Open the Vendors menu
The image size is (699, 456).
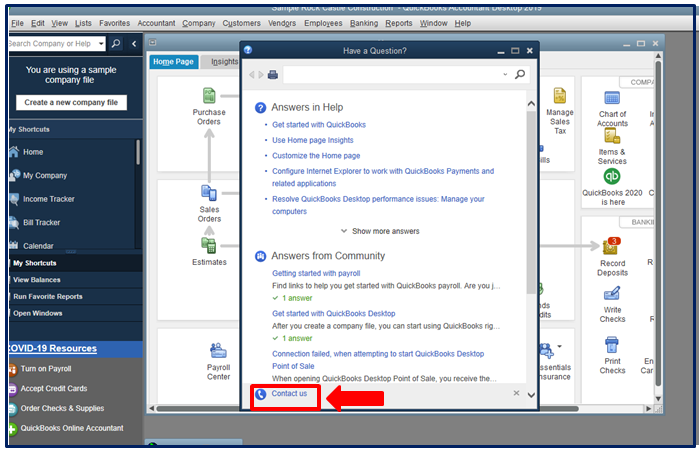[x=282, y=23]
